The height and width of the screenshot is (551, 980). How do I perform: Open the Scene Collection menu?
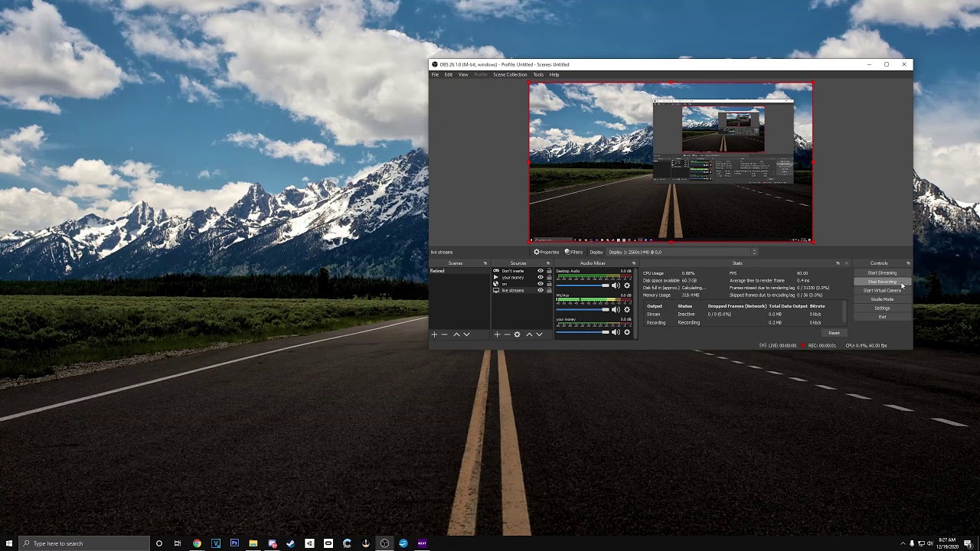point(510,74)
